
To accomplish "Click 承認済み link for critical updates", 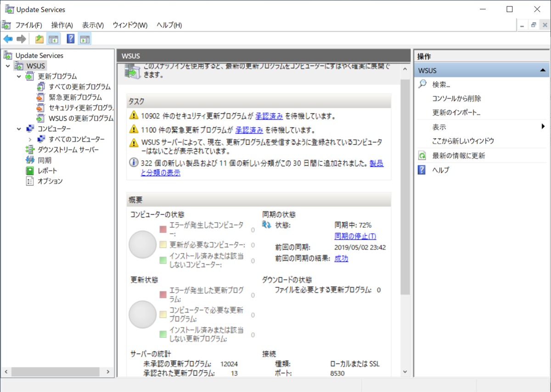I will pos(249,130).
